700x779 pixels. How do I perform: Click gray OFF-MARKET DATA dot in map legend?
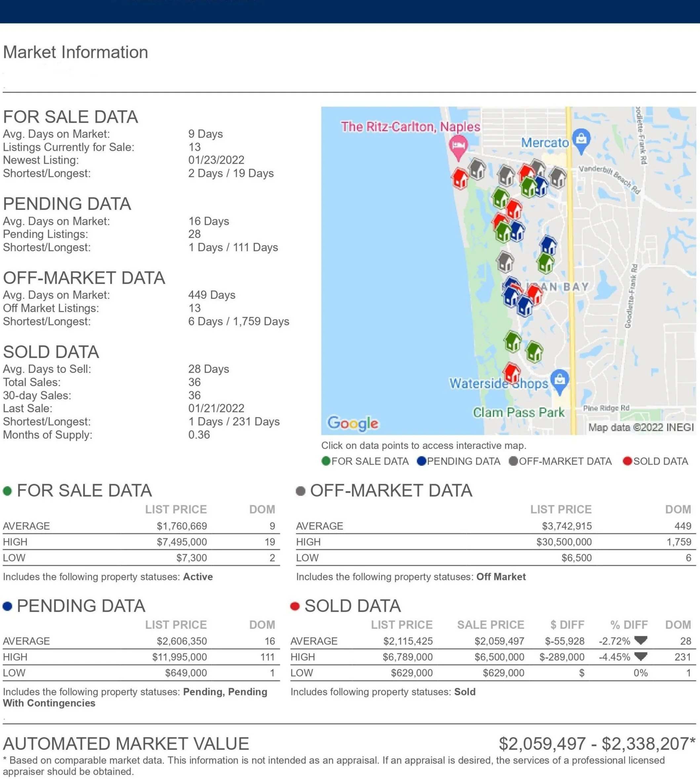pyautogui.click(x=513, y=461)
